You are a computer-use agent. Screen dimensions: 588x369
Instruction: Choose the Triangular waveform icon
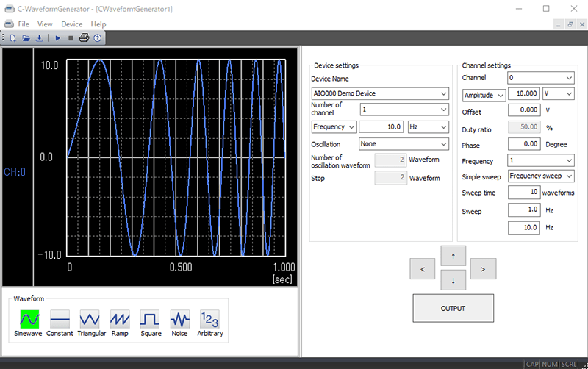tap(90, 319)
